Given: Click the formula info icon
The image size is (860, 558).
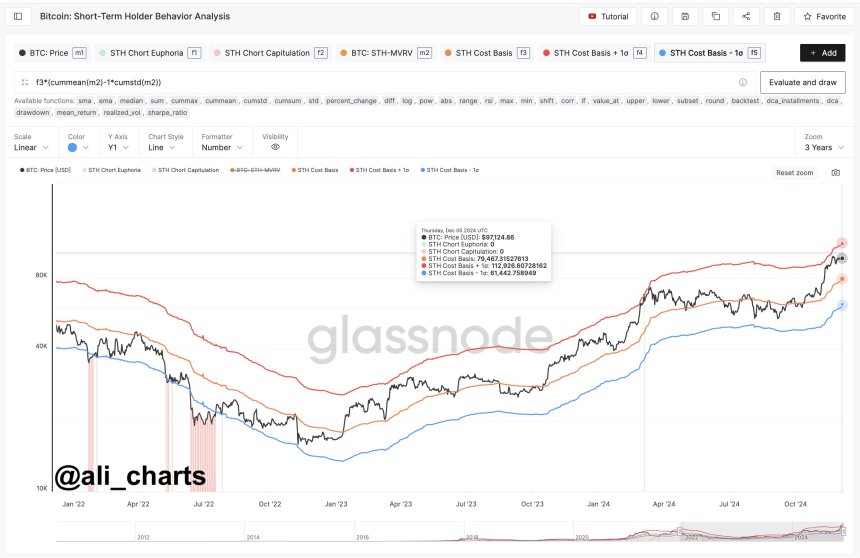Looking at the screenshot, I should click(742, 82).
